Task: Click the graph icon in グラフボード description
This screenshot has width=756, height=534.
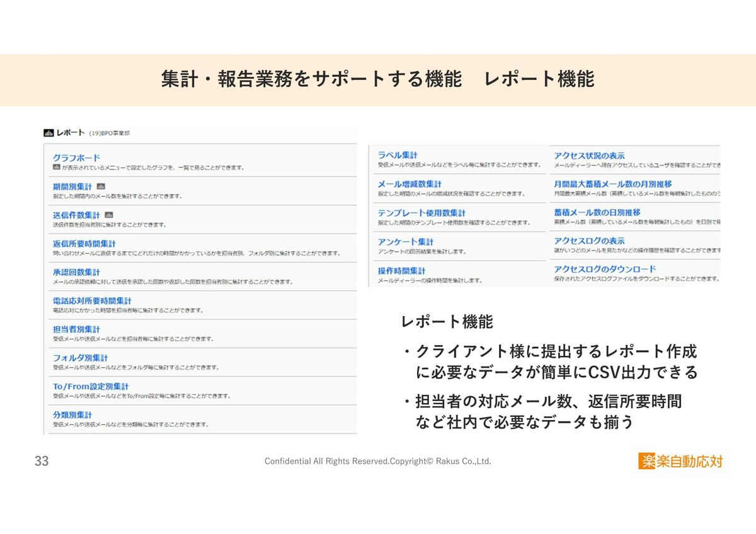Action: pyautogui.click(x=56, y=168)
